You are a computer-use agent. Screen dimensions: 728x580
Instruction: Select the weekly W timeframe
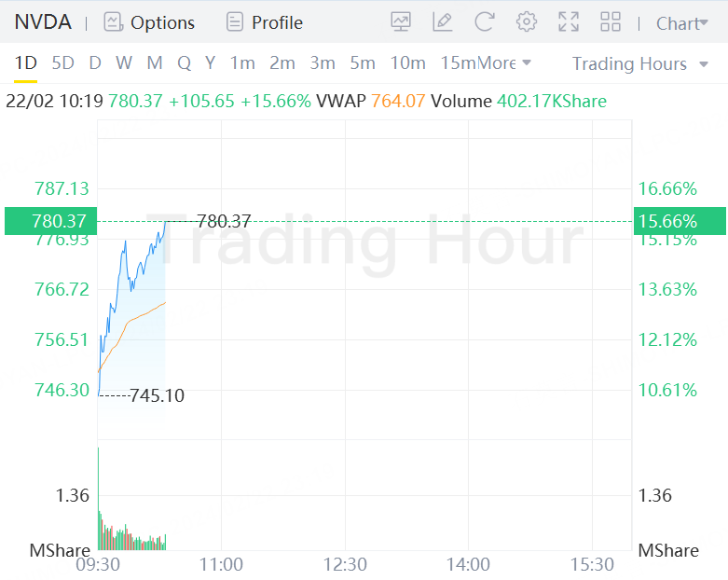click(x=124, y=63)
